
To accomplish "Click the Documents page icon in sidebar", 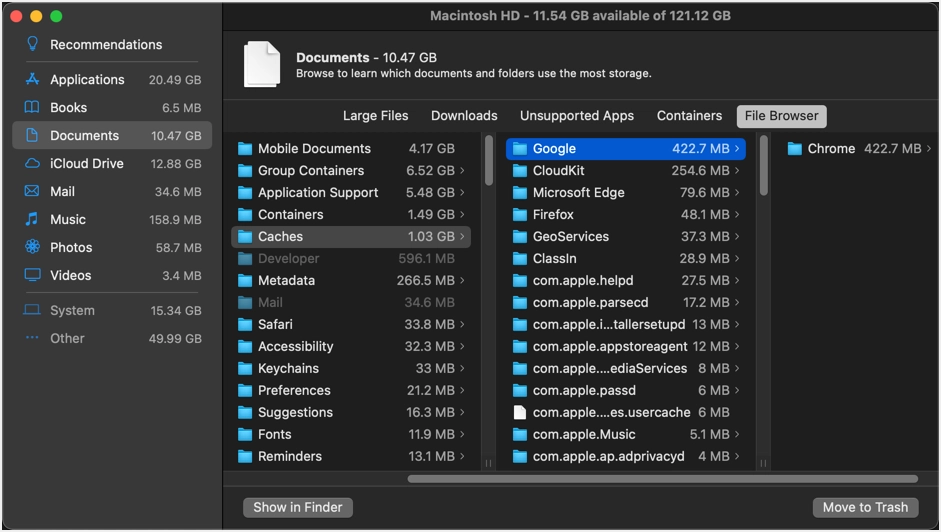I will pyautogui.click(x=32, y=135).
